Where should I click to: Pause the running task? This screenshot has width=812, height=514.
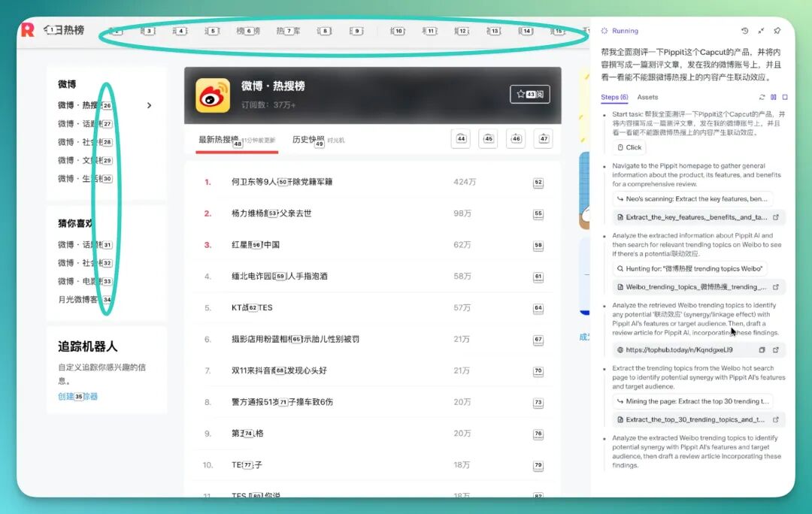(x=774, y=97)
